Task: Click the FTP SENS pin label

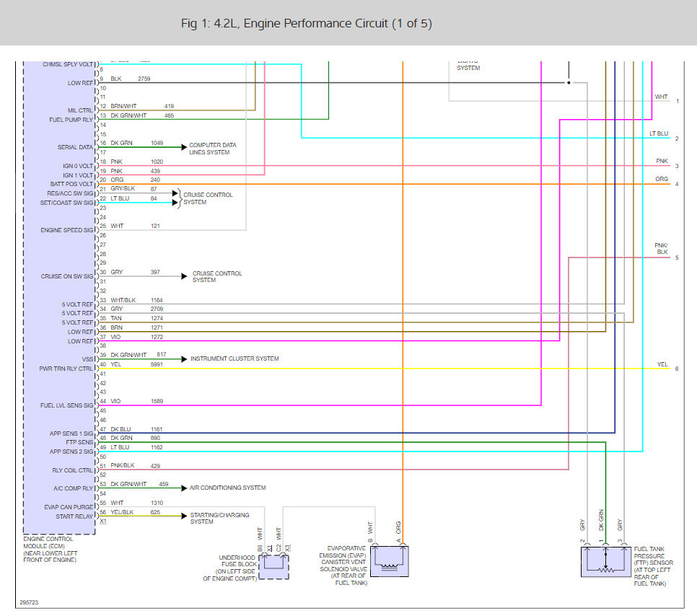Action: tap(79, 442)
